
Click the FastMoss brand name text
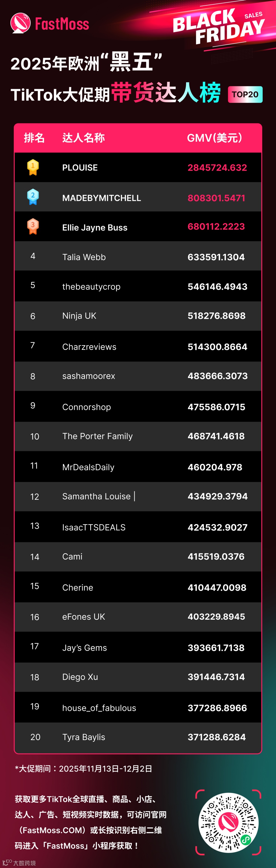pyautogui.click(x=62, y=24)
